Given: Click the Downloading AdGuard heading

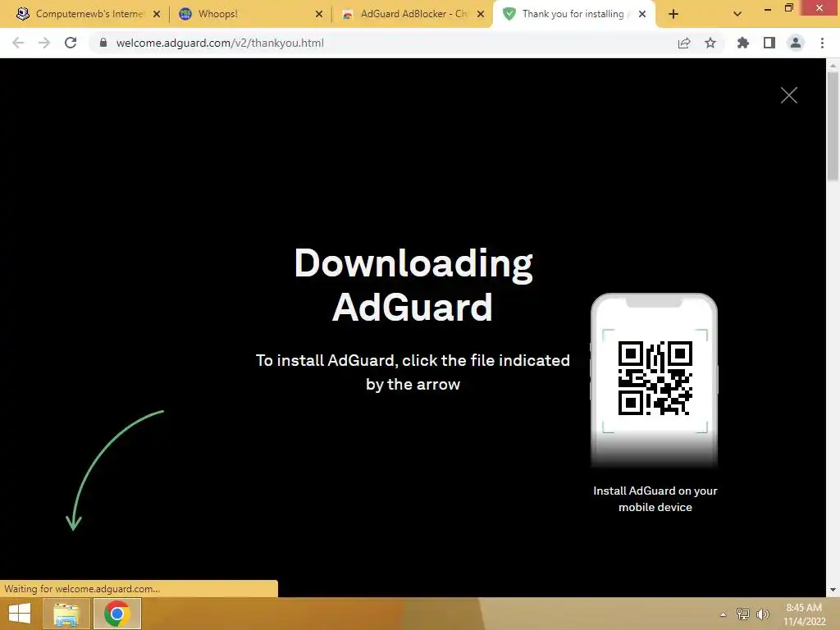Looking at the screenshot, I should [x=413, y=285].
